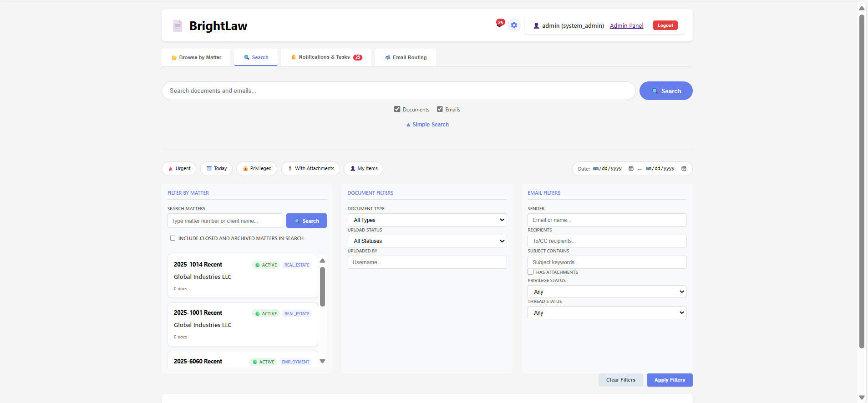Open settings via the gear icon

pyautogui.click(x=514, y=25)
